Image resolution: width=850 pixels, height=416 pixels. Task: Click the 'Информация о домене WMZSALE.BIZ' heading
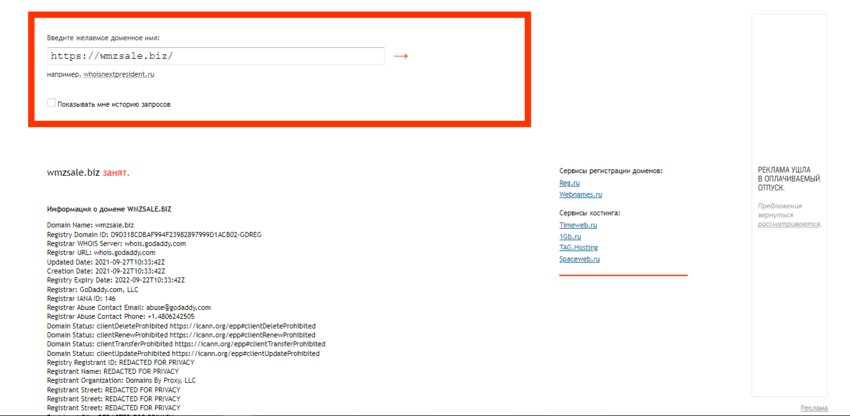tap(109, 209)
